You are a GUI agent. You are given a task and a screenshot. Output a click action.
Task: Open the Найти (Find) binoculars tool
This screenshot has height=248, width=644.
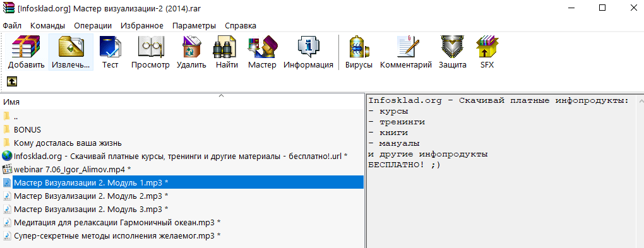click(x=225, y=47)
